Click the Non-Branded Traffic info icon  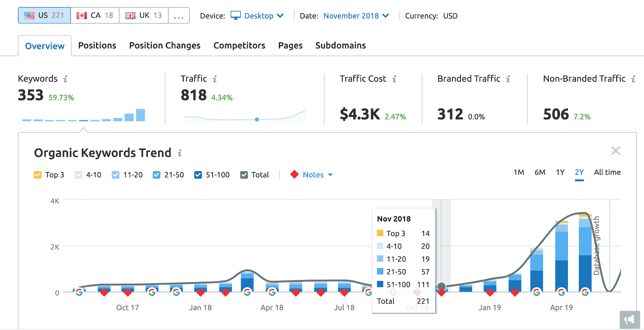click(x=634, y=79)
